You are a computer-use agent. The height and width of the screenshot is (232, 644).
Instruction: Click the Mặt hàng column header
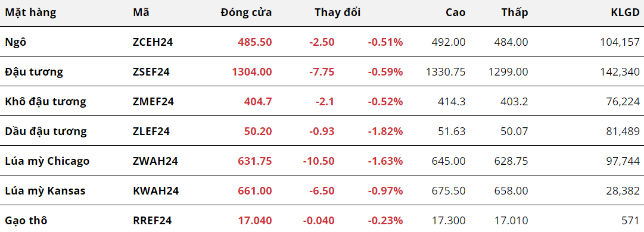point(30,12)
